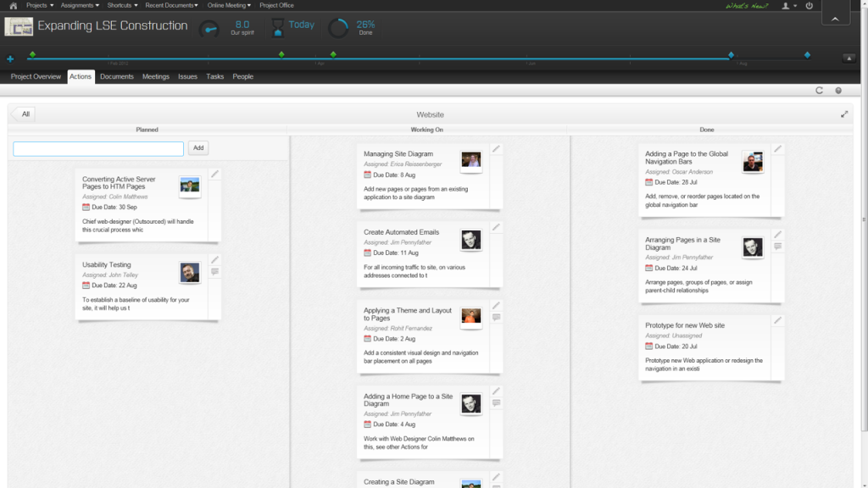Image resolution: width=868 pixels, height=488 pixels.
Task: Click the power/logout icon in top bar
Action: point(809,6)
